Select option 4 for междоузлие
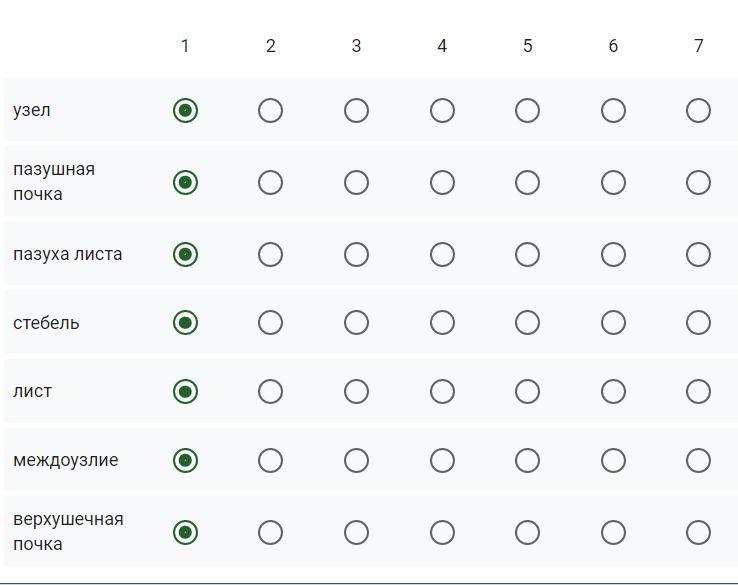 pos(442,460)
